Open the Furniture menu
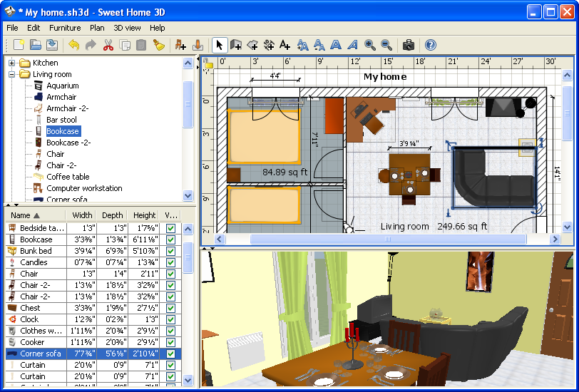 point(65,28)
